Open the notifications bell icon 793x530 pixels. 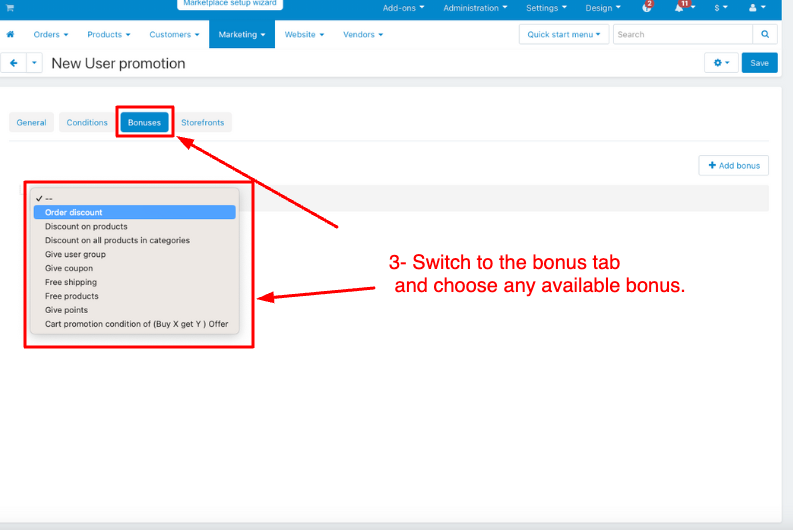click(682, 8)
